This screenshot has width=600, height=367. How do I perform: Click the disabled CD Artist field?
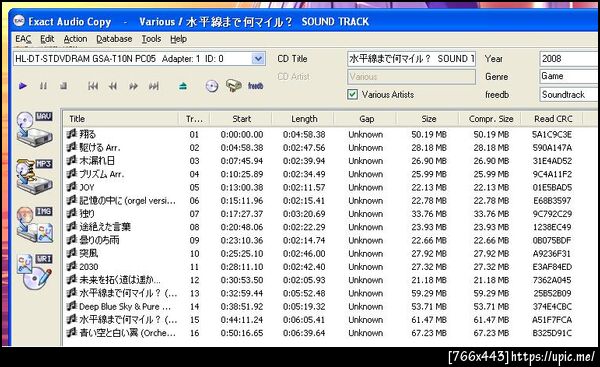pyautogui.click(x=411, y=77)
